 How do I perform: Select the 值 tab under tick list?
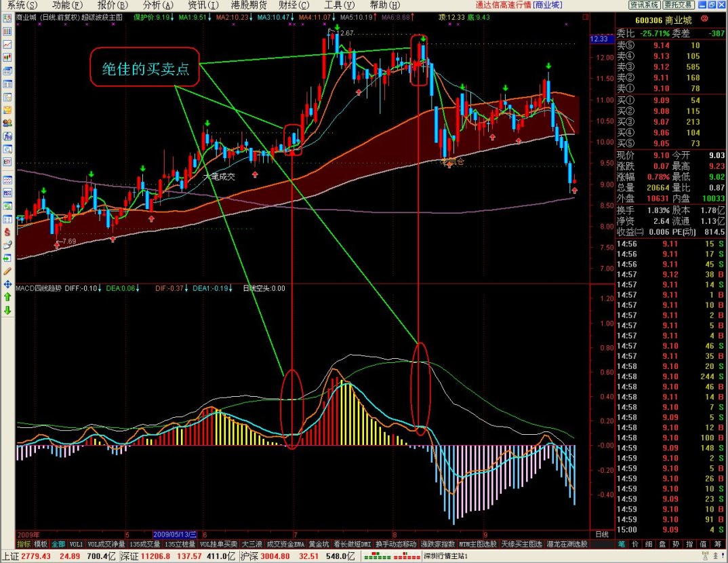click(x=703, y=544)
